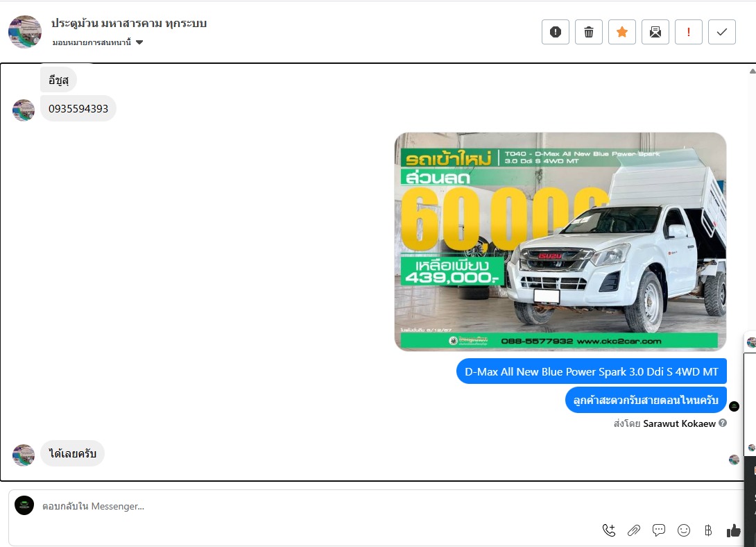Select phone number message 0935594393
Screen dimensions: 756x547
tap(78, 108)
